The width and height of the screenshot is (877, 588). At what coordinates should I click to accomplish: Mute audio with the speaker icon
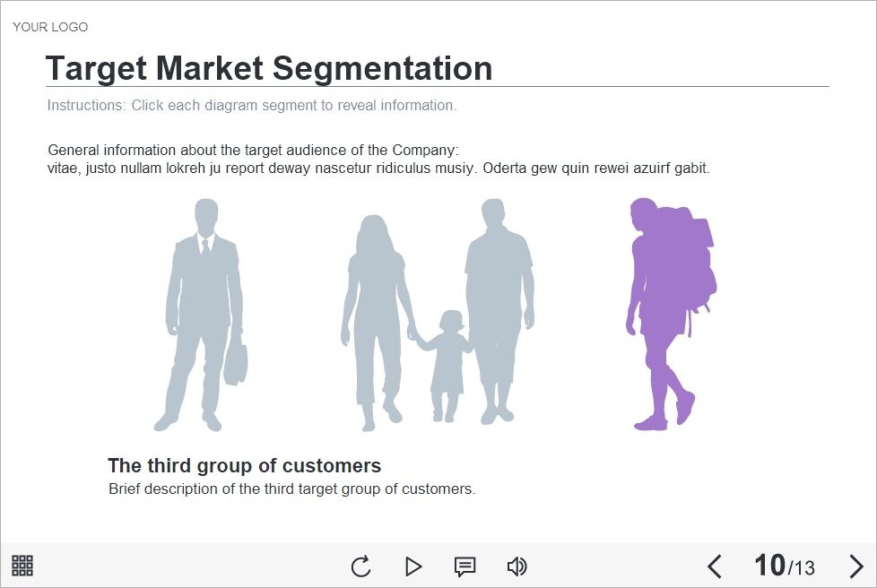pyautogui.click(x=517, y=566)
